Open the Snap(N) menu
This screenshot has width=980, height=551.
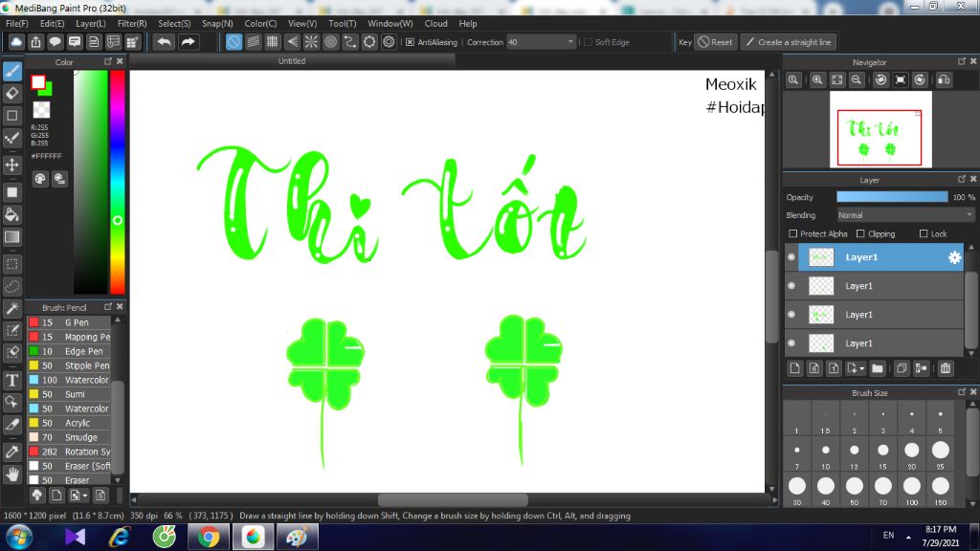[x=217, y=24]
